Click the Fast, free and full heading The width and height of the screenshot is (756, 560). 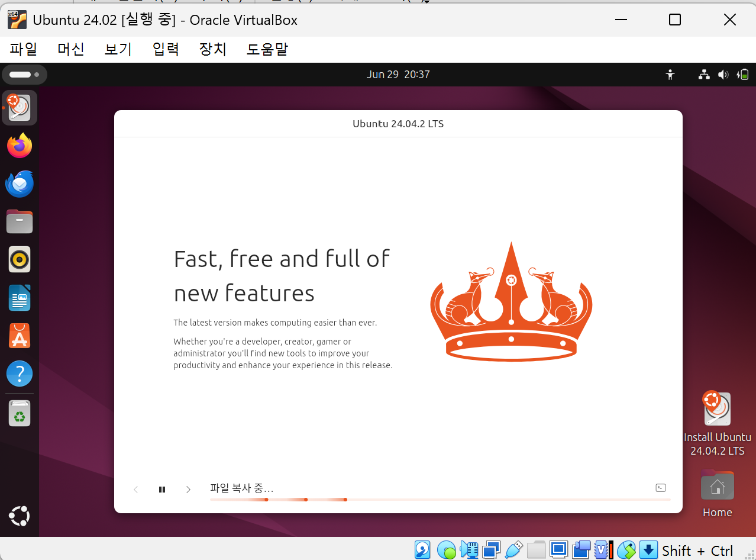[x=282, y=276]
